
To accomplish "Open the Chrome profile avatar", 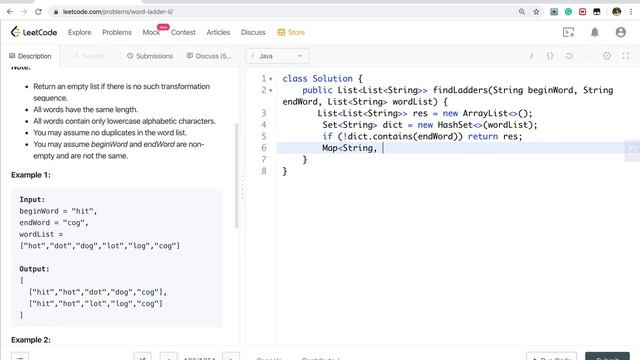I will pyautogui.click(x=616, y=12).
